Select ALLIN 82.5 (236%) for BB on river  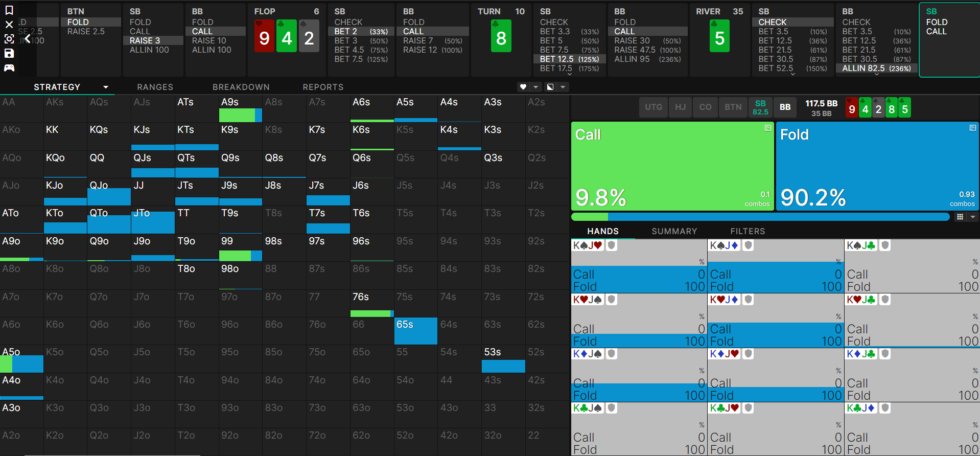[877, 69]
